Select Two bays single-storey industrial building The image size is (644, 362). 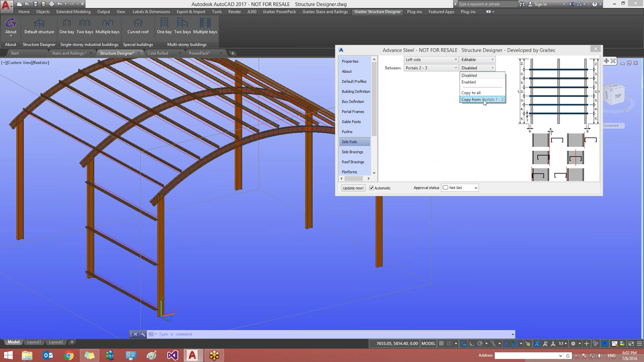85,27
